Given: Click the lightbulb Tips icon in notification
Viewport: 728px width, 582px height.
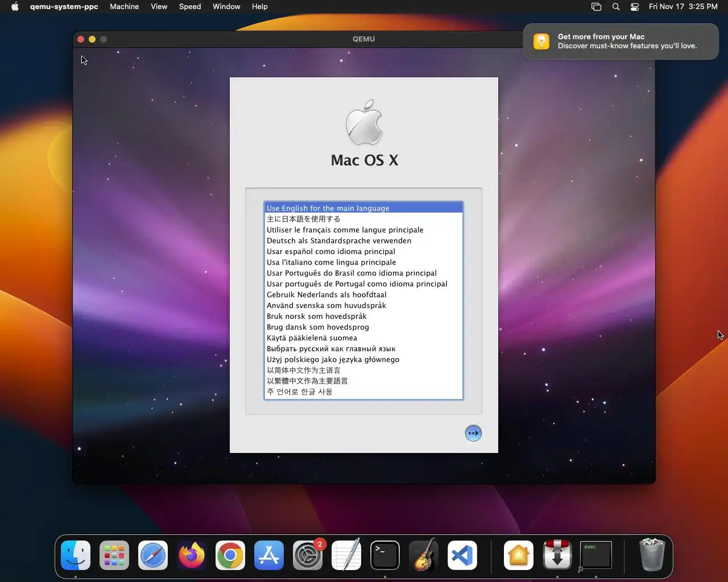Looking at the screenshot, I should tap(541, 41).
